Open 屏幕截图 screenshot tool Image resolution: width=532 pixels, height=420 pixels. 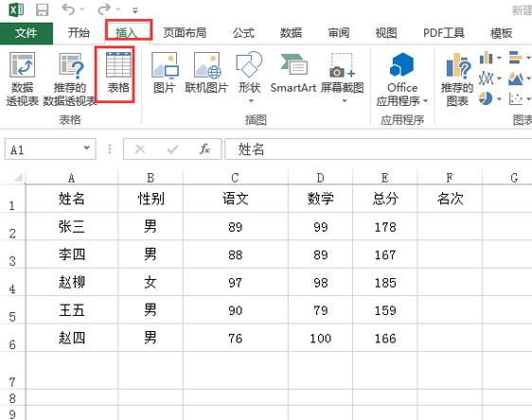pos(343,78)
